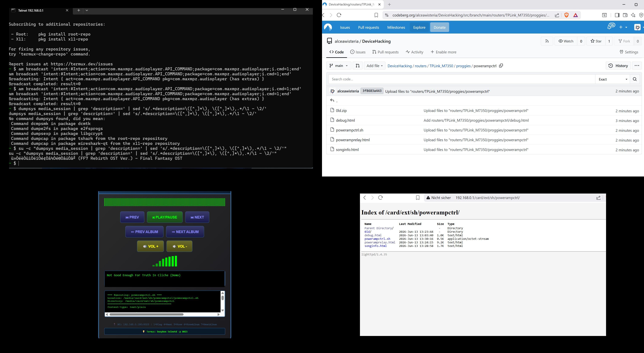Reload the 192.168.0.1 index page
644x353 pixels.
[x=381, y=198]
